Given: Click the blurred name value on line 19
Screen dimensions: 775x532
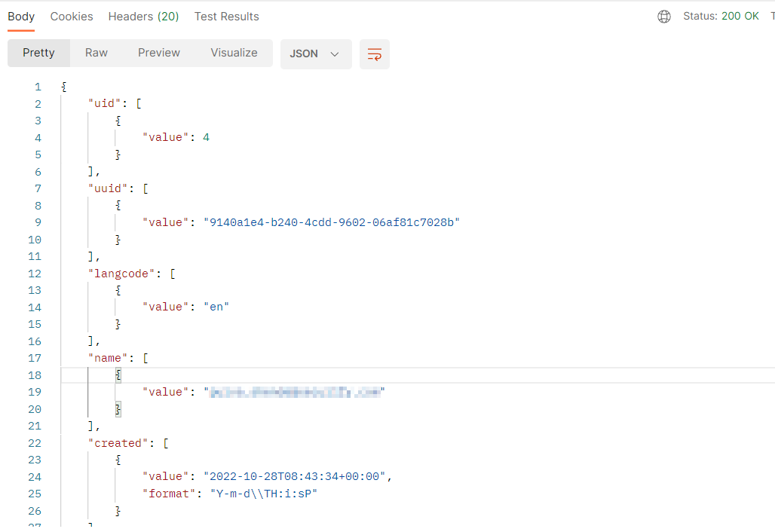Looking at the screenshot, I should pos(296,392).
